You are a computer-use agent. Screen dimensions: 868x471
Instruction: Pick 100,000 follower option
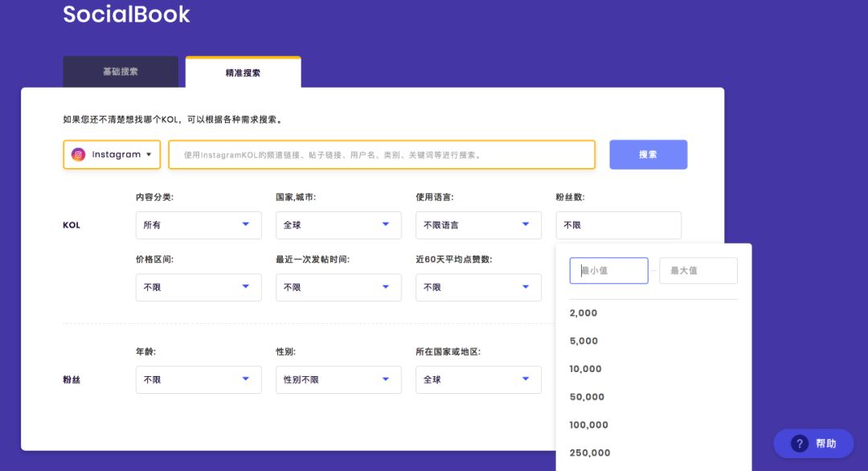point(589,424)
